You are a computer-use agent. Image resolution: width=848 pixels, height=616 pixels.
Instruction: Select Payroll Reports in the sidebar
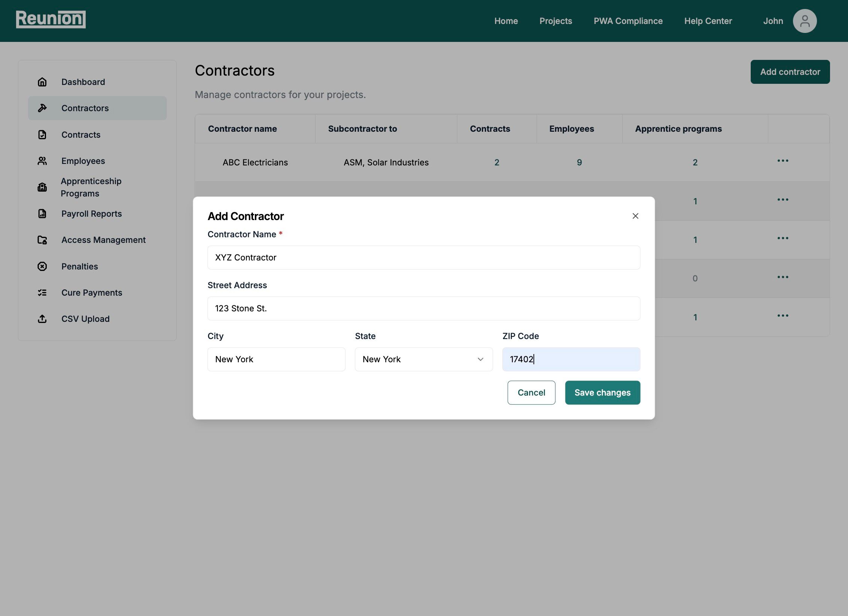click(97, 214)
